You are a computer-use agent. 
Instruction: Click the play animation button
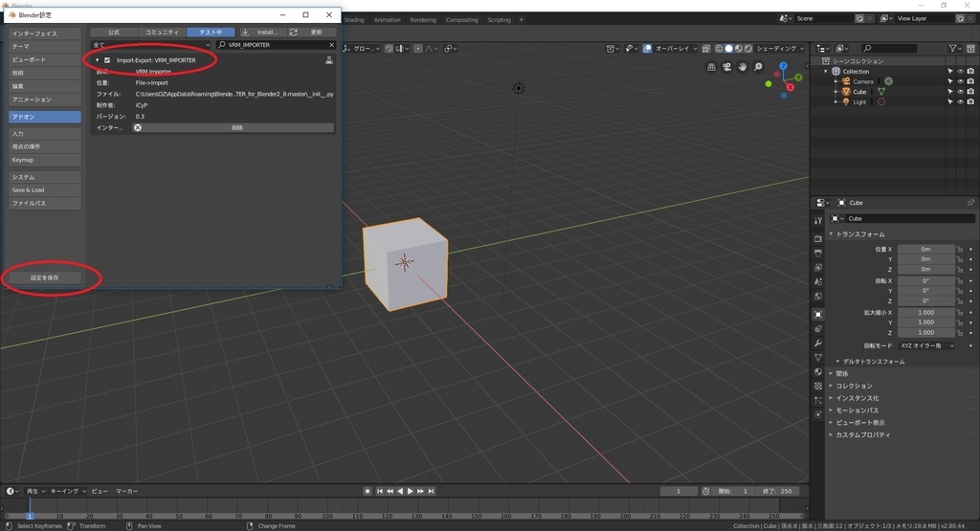[x=411, y=491]
